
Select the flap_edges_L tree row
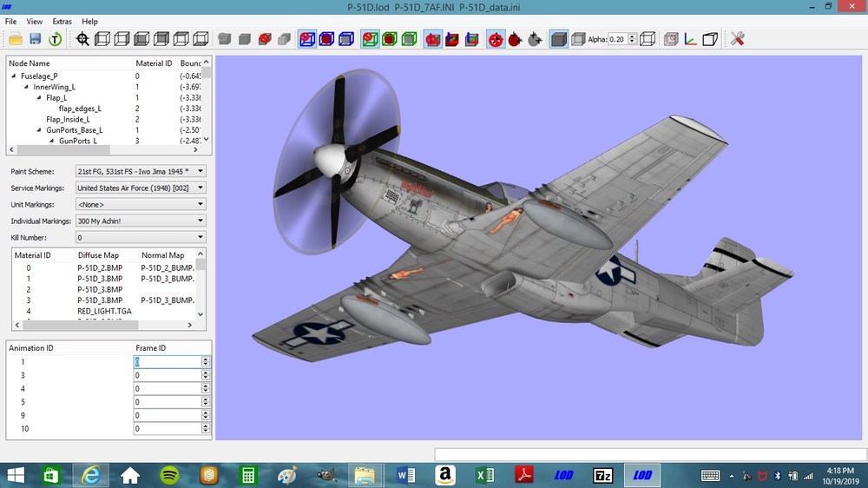pos(80,109)
